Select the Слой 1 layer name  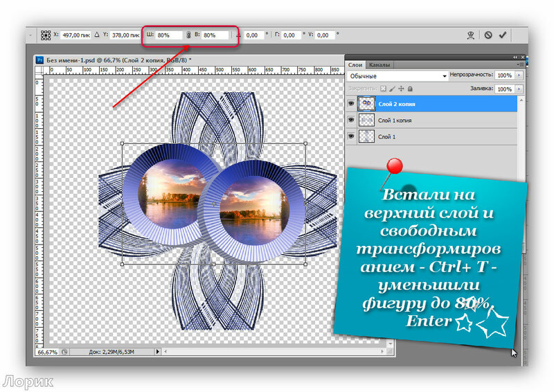[x=386, y=137]
